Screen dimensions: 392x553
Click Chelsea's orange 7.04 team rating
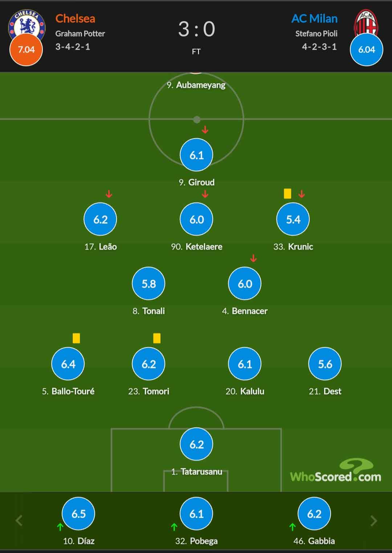point(26,49)
